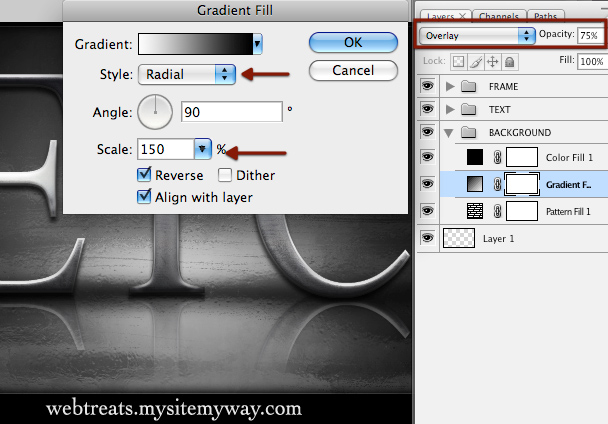
Task: Hide Layer 1
Action: click(427, 237)
